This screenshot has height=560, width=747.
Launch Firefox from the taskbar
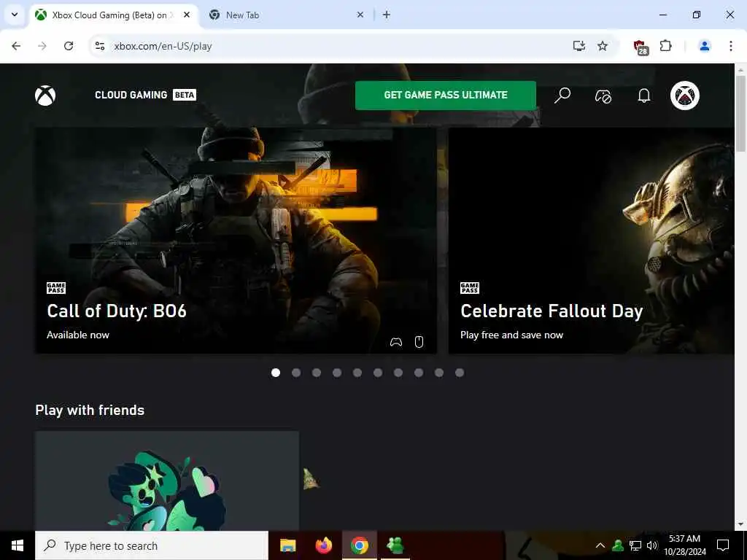click(323, 545)
